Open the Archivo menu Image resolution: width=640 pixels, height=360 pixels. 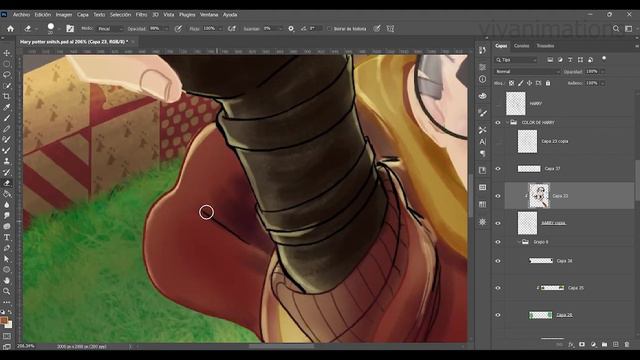[x=21, y=14]
